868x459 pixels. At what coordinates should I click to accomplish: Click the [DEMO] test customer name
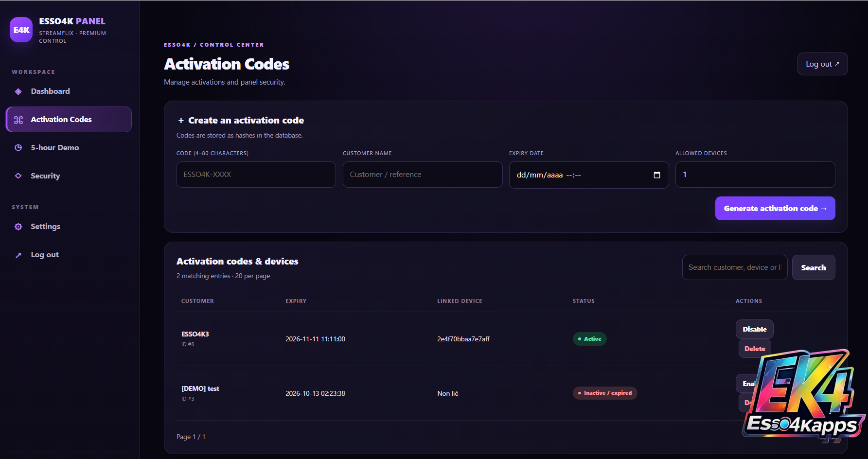tap(200, 388)
